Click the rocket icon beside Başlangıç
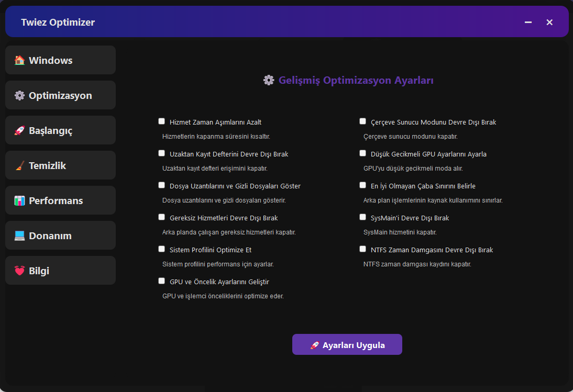573x392 pixels. point(19,130)
